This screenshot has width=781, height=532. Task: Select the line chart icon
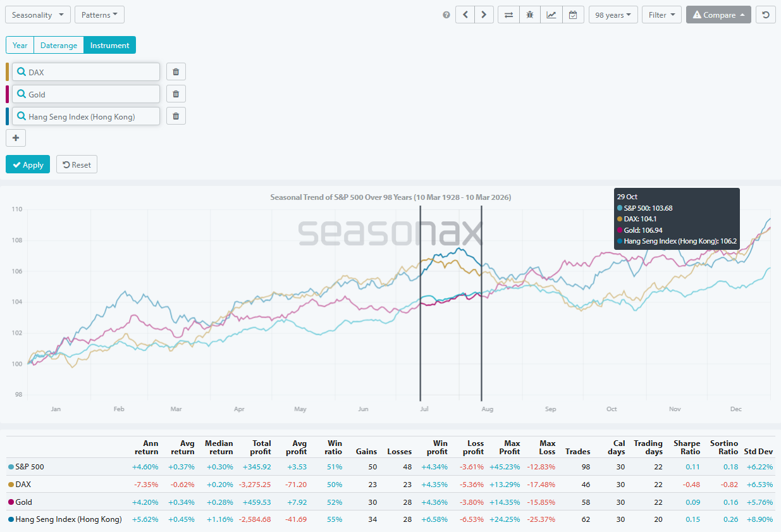click(551, 15)
